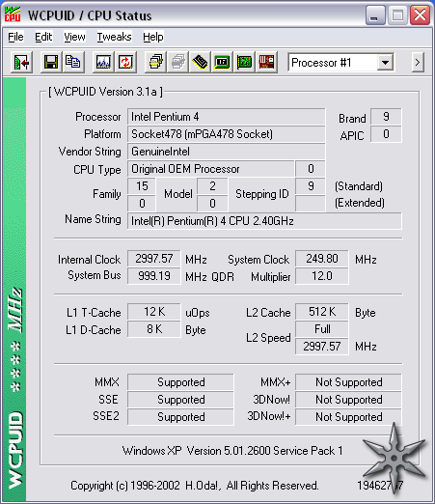Screen dimensions: 435x504
Task: Open the File menu
Action: (15, 37)
